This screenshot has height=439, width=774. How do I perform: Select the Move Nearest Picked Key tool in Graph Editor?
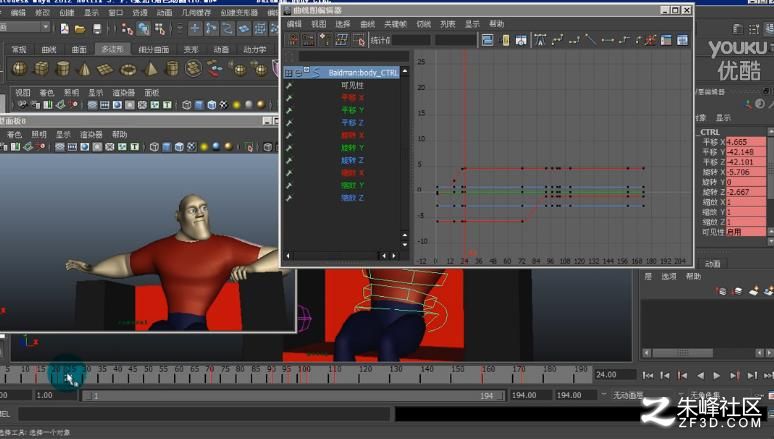point(293,40)
